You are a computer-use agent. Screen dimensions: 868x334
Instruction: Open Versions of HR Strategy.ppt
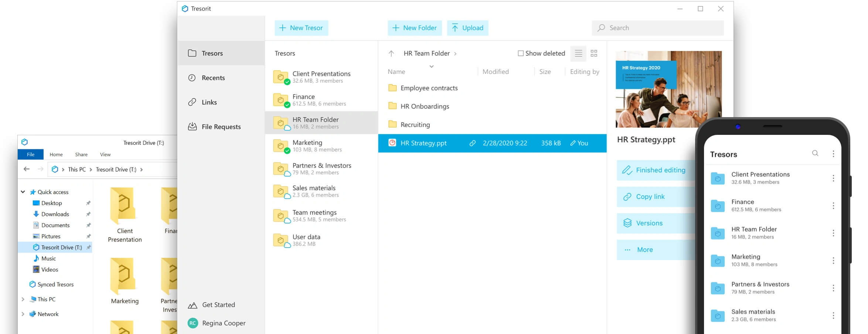coord(656,223)
